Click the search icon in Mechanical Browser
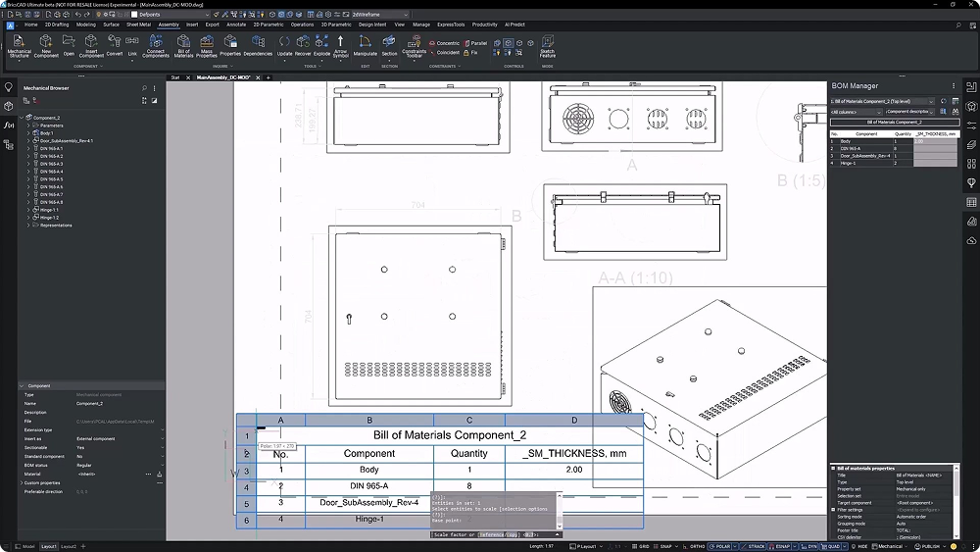The width and height of the screenshot is (980, 552). [143, 87]
